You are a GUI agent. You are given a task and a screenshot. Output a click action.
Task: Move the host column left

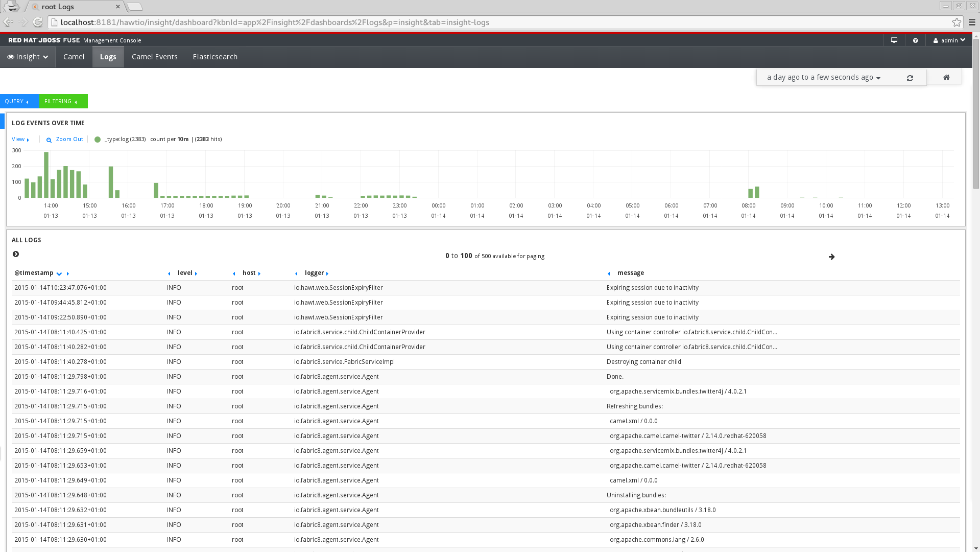click(x=234, y=274)
